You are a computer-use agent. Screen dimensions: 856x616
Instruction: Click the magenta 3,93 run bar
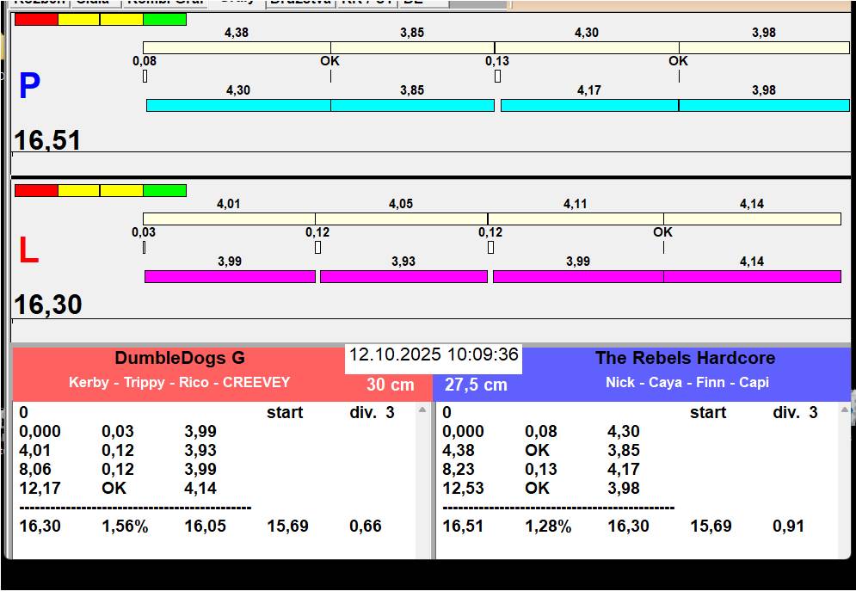click(403, 276)
